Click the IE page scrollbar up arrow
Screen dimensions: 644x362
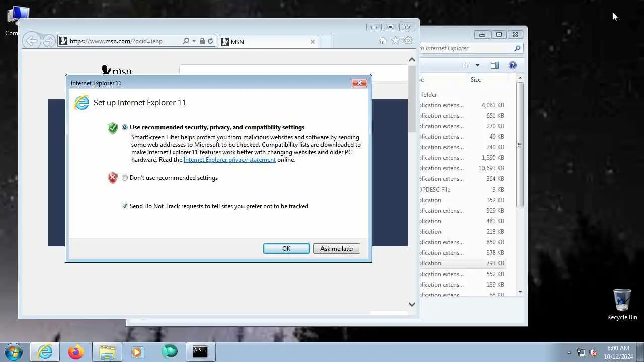pyautogui.click(x=412, y=59)
